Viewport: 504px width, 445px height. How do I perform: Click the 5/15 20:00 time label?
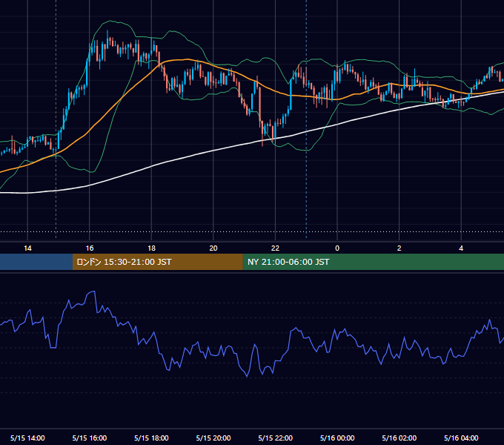point(213,438)
